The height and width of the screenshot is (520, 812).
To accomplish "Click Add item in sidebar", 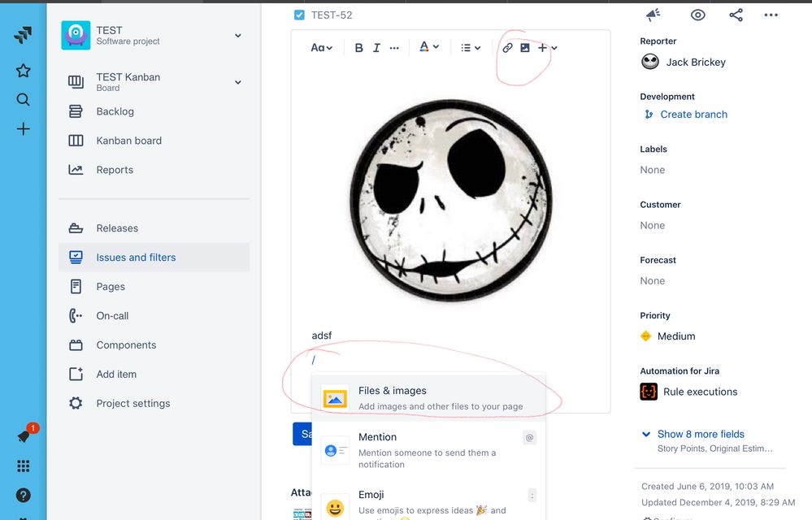I will (x=154, y=374).
